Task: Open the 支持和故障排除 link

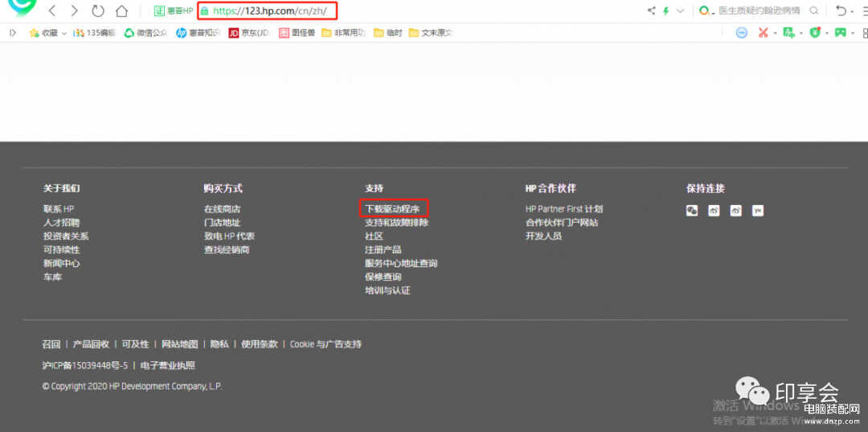Action: (x=396, y=223)
